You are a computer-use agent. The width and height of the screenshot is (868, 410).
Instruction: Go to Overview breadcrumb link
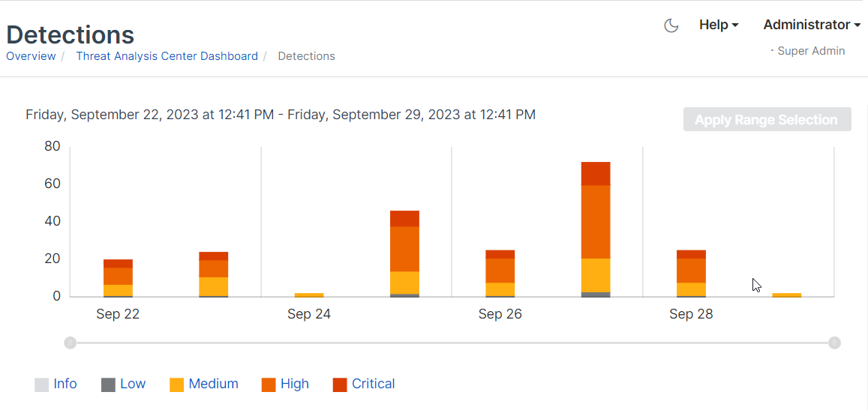point(31,56)
